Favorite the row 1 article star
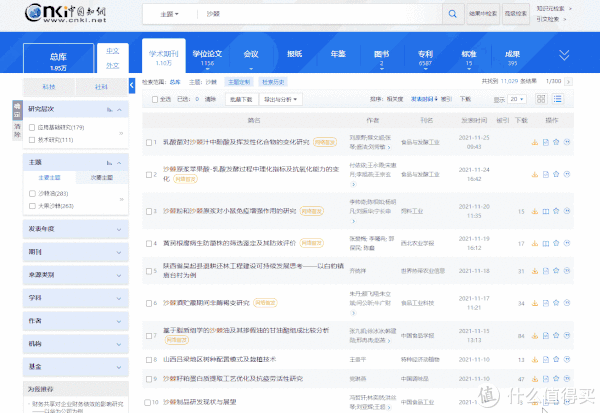The height and width of the screenshot is (413, 600). (556, 142)
